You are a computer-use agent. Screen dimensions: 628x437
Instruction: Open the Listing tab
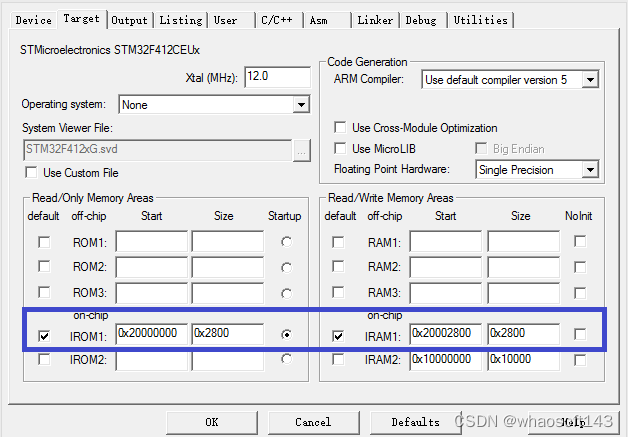181,20
